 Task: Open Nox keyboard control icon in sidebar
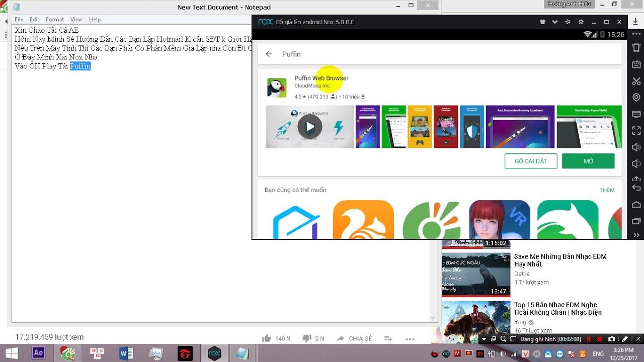[x=636, y=64]
